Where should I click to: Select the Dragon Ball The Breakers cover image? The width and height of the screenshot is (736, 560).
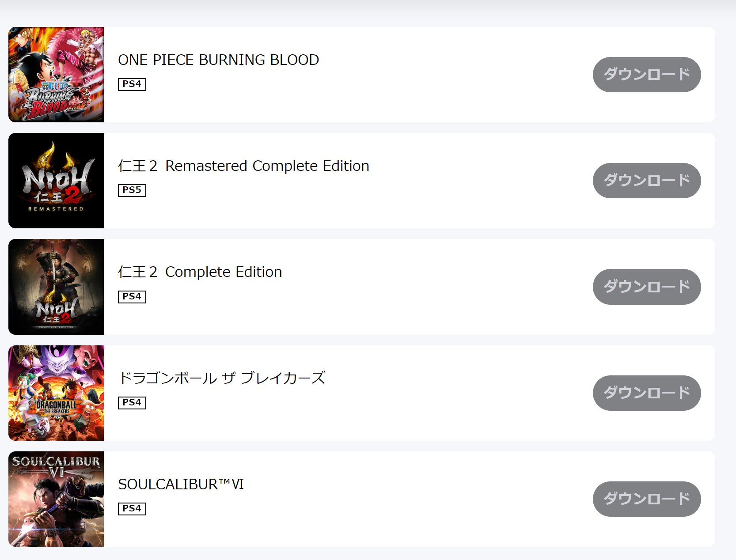[x=56, y=393]
